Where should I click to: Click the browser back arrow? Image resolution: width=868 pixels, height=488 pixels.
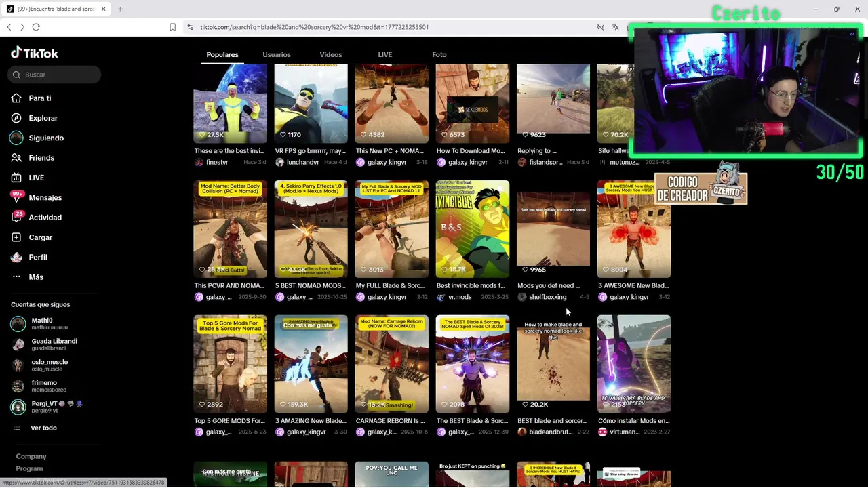click(x=9, y=27)
